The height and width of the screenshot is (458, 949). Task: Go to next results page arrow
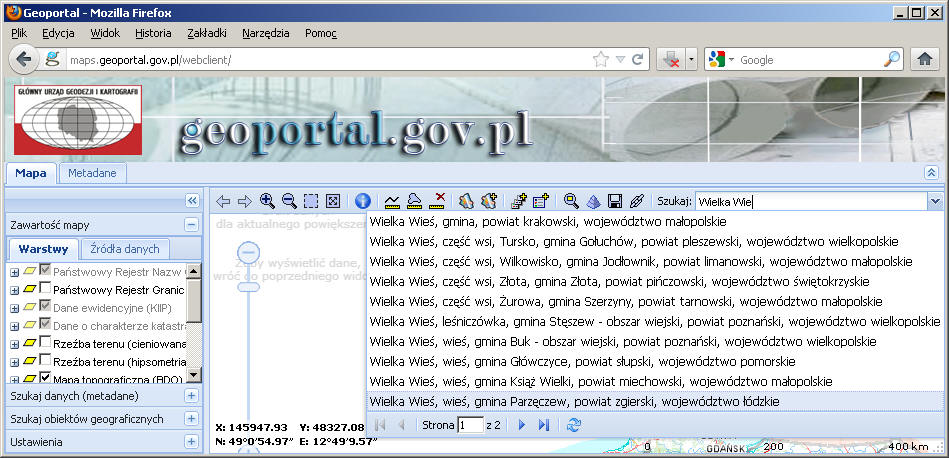[522, 425]
